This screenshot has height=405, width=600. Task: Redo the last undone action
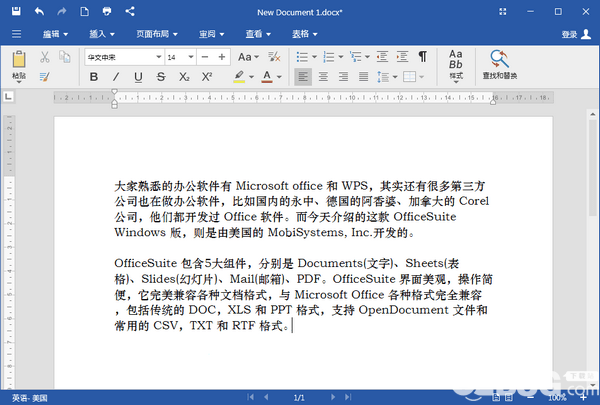click(x=62, y=11)
